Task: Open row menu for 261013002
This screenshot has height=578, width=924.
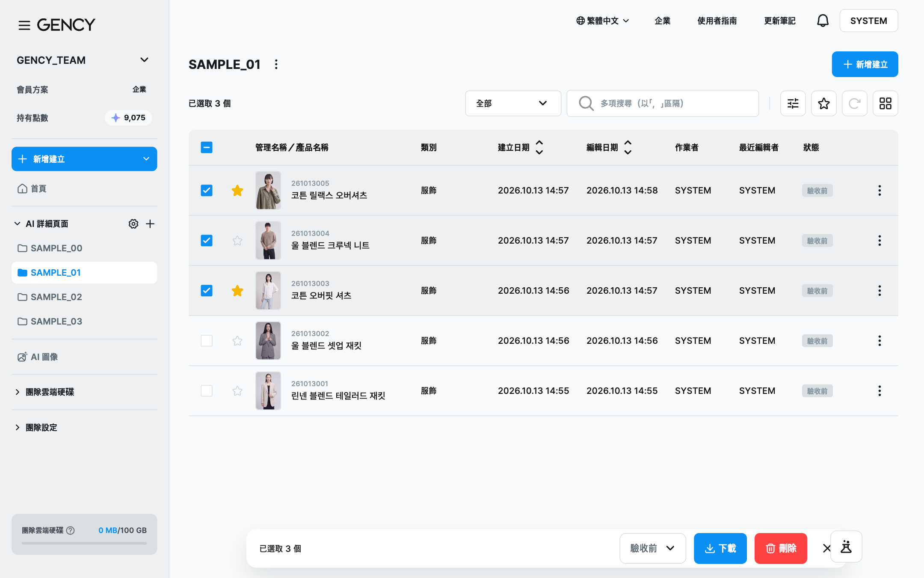Action: 880,341
